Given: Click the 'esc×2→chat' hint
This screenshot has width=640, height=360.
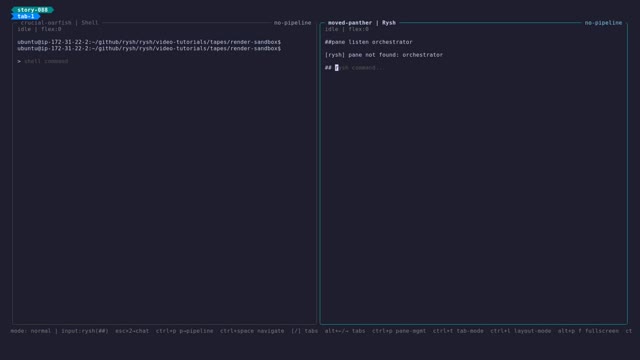Looking at the screenshot, I should pos(132,331).
